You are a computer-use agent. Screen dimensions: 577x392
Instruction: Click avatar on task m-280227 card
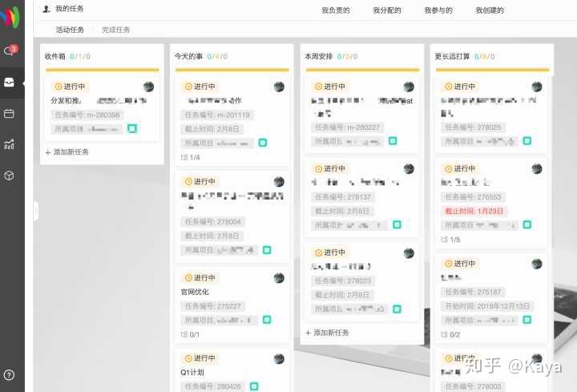pos(409,87)
